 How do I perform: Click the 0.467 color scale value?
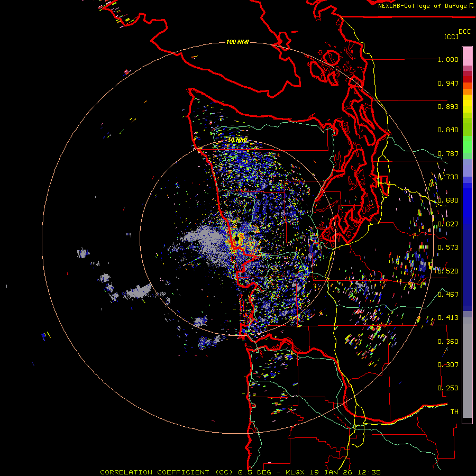point(448,294)
